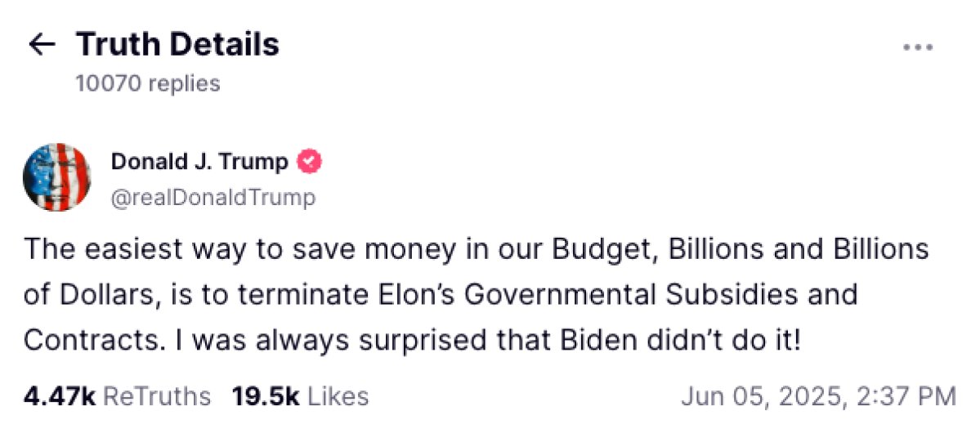Go back using the left arrow
Image resolution: width=980 pixels, height=433 pixels.
click(42, 44)
